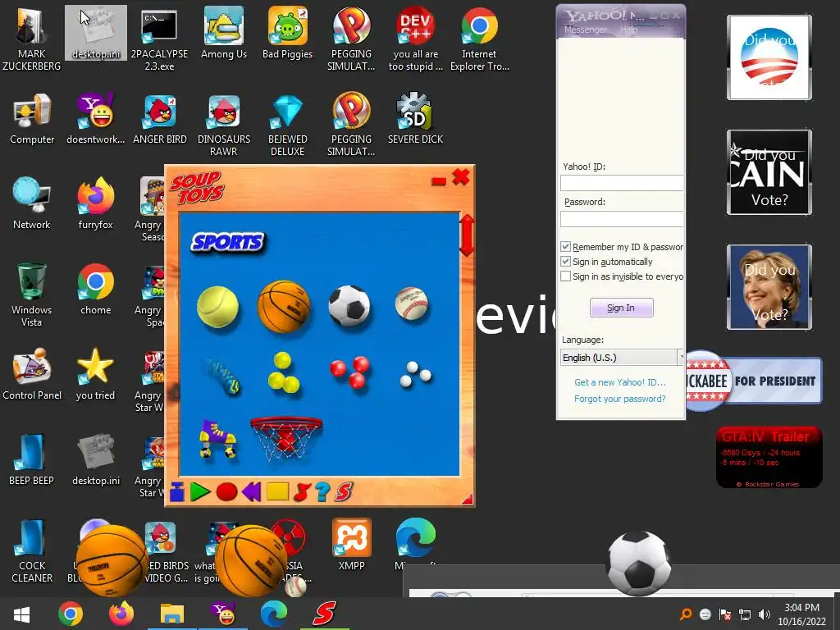Viewport: 840px width, 630px height.
Task: Select the you tried star icon
Action: point(95,374)
